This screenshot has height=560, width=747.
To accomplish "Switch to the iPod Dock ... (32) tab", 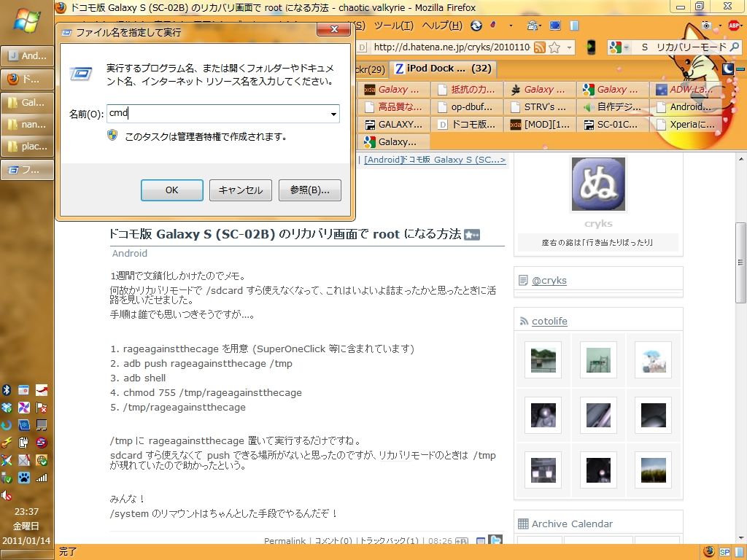I will [x=444, y=69].
